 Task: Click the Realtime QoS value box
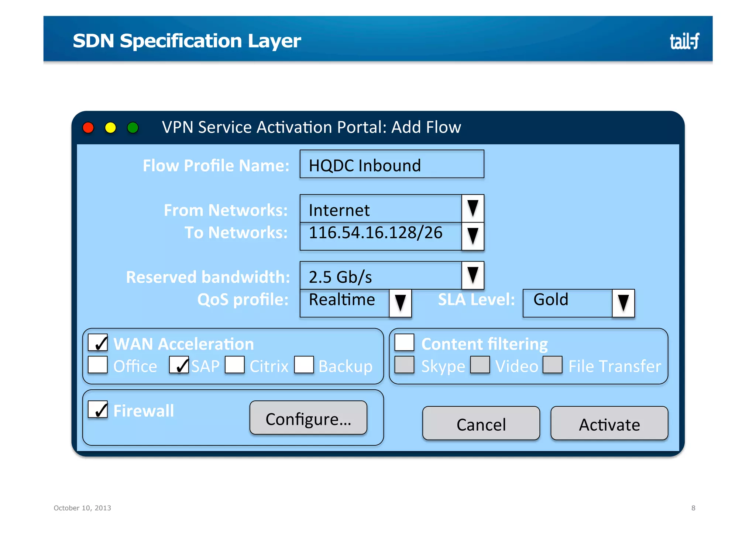(x=344, y=303)
